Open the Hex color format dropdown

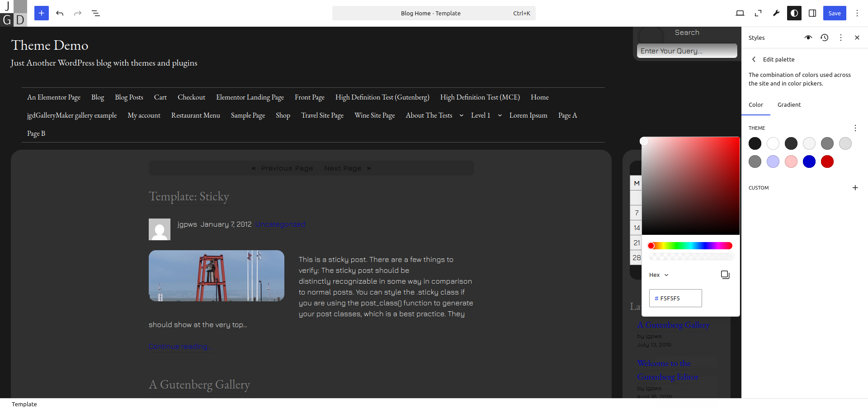[659, 275]
